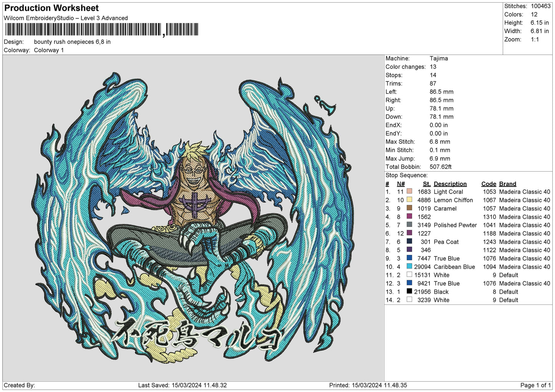
Task: Click the Up value '78.1 mm'
Action: pyautogui.click(x=441, y=109)
